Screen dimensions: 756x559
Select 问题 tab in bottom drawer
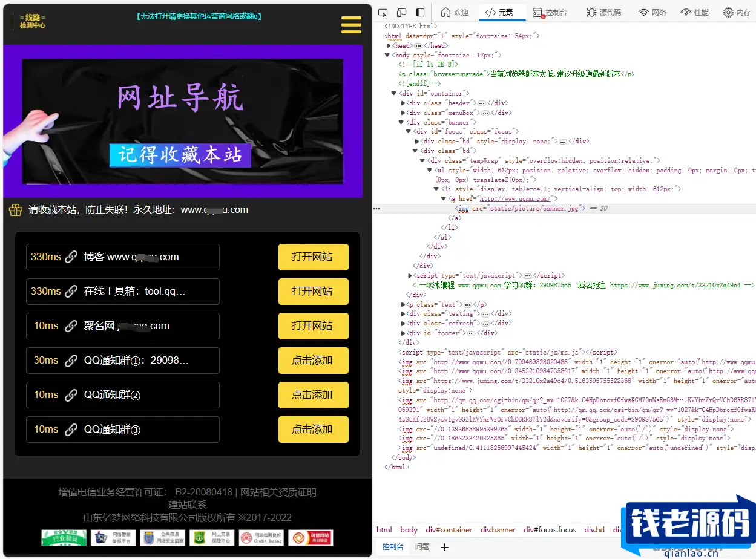click(x=422, y=547)
